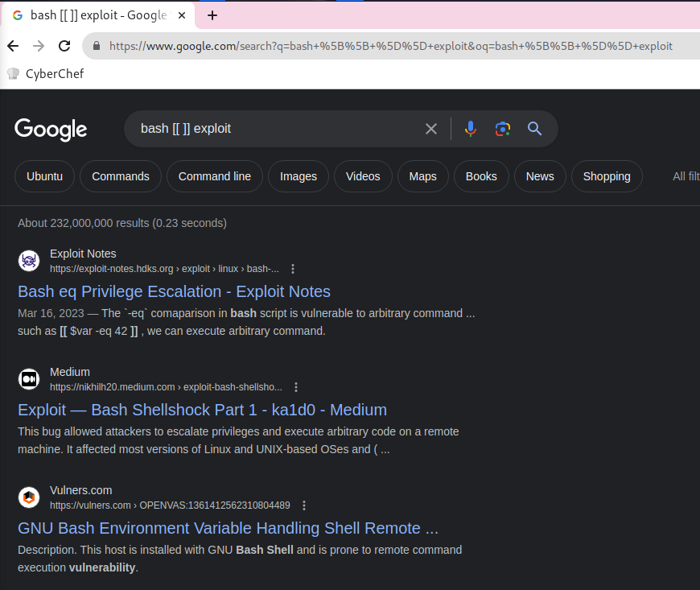Submit search with magnifier icon
700x590 pixels.
tap(535, 129)
